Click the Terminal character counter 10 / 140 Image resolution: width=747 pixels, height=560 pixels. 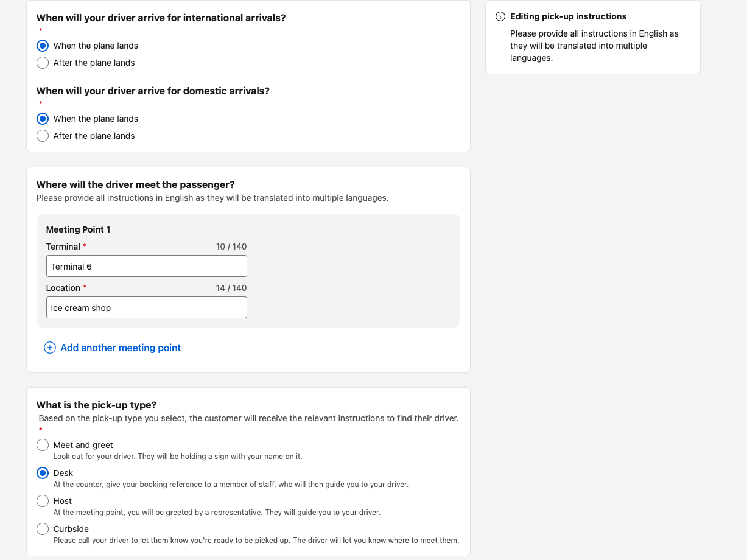click(x=231, y=247)
